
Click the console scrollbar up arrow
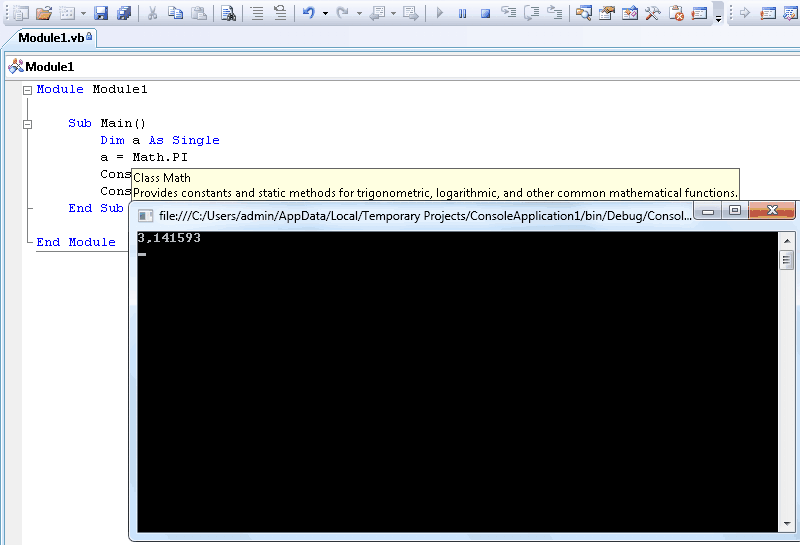[x=786, y=240]
